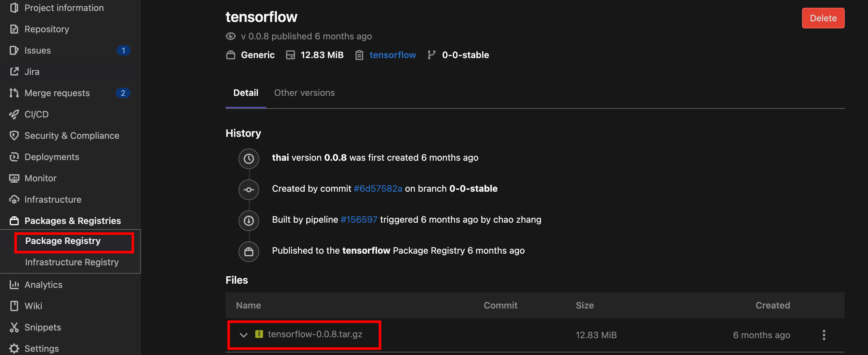Viewport: 868px width, 355px height.
Task: Go to Analytics in the sidebar
Action: 44,285
